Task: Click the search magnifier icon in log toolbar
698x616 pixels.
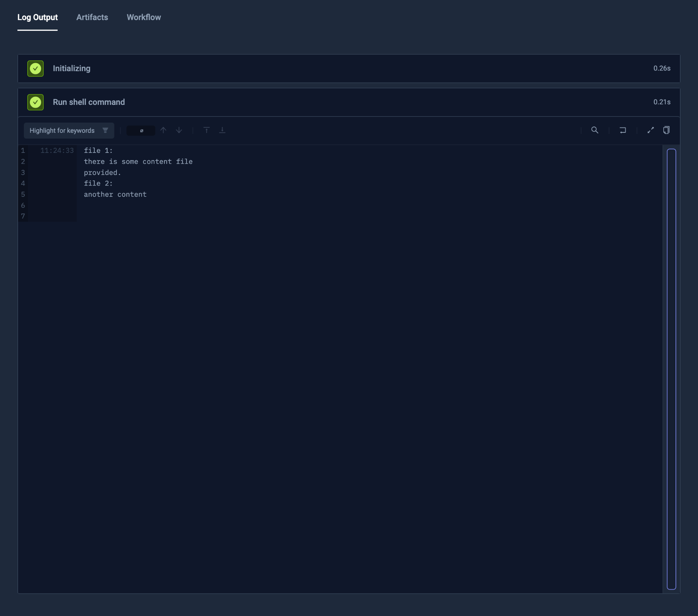Action: [594, 130]
